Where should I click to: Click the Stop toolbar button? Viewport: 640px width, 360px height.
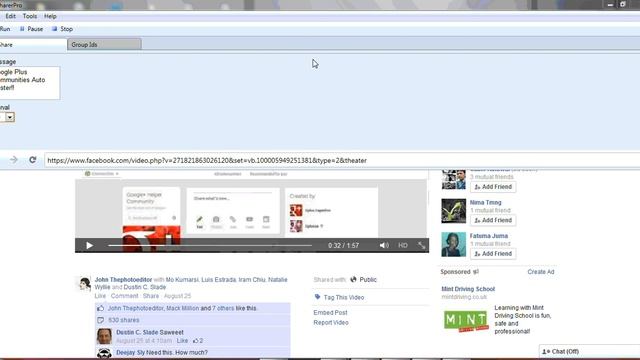coord(62,29)
